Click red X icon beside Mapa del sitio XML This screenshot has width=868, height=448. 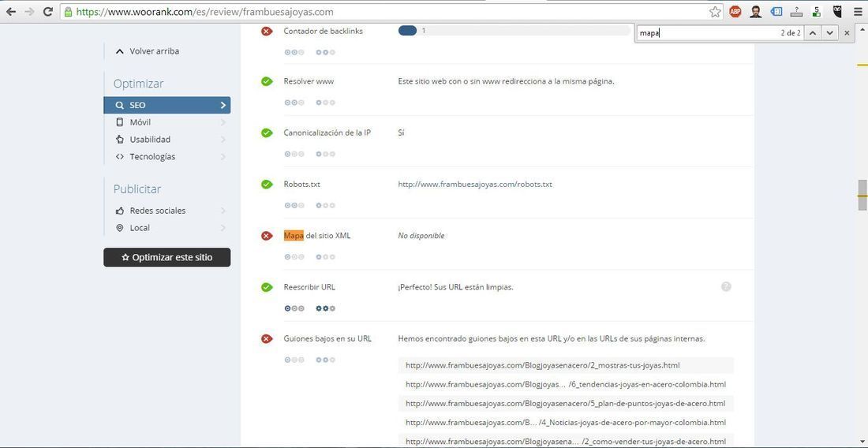[267, 236]
